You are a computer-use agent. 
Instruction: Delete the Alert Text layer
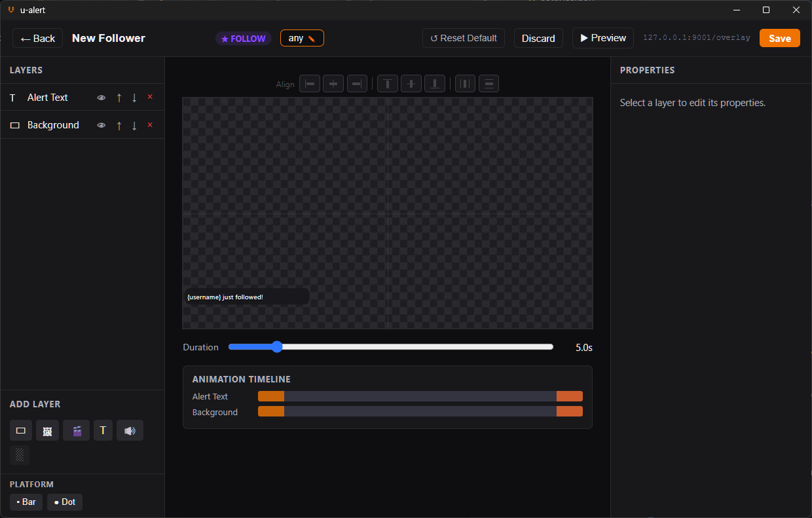coord(150,97)
